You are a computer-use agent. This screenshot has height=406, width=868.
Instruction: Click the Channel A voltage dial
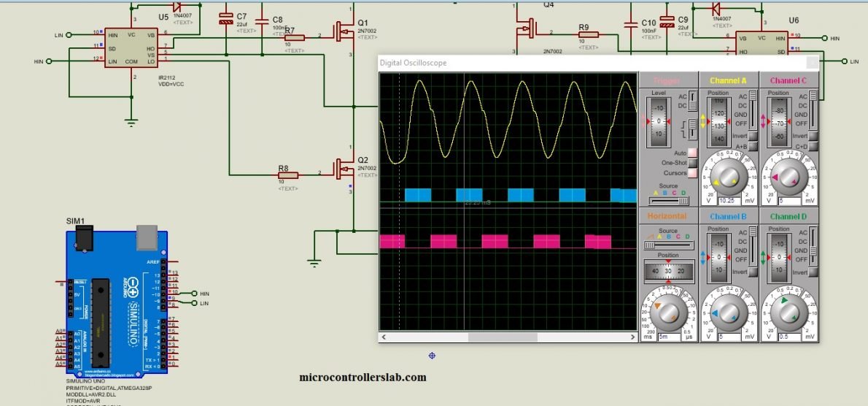pos(729,177)
